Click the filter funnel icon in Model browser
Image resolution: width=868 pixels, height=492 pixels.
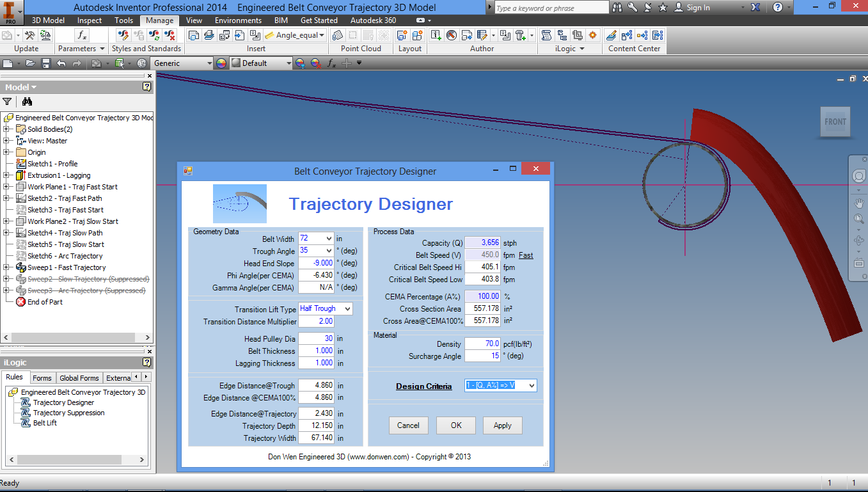(7, 101)
